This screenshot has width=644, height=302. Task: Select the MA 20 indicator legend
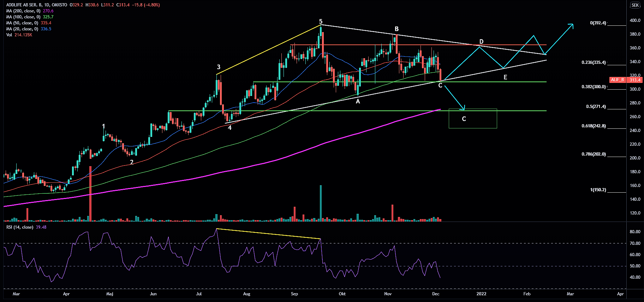click(x=22, y=29)
